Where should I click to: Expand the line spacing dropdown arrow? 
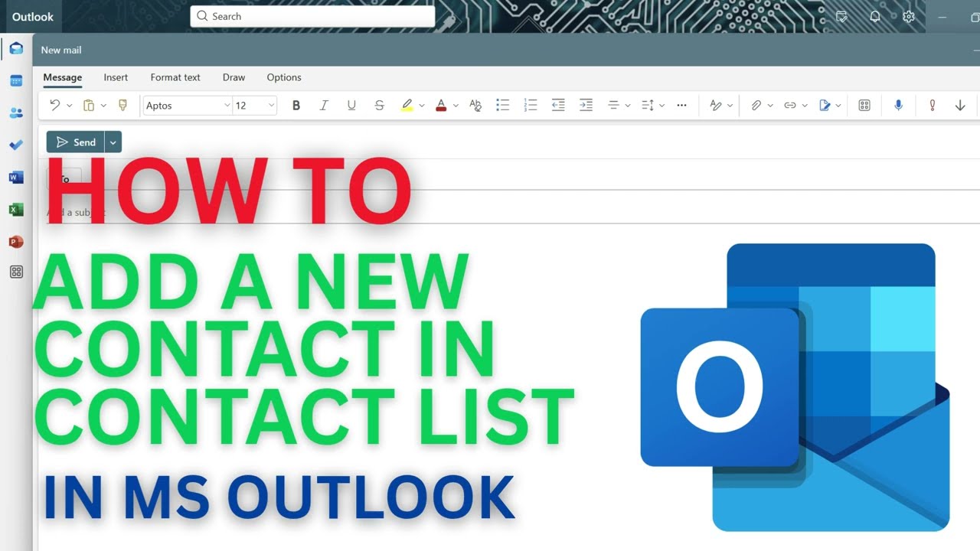coord(661,106)
